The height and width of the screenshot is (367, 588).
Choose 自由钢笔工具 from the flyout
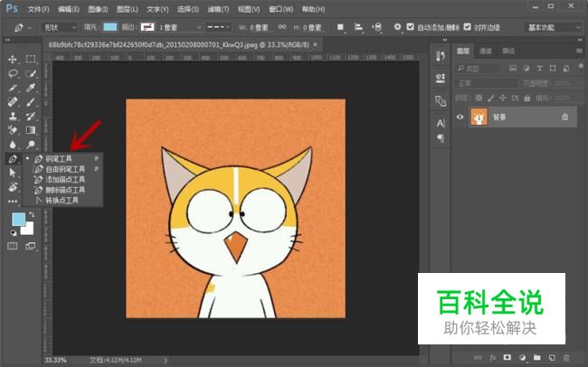tap(65, 168)
